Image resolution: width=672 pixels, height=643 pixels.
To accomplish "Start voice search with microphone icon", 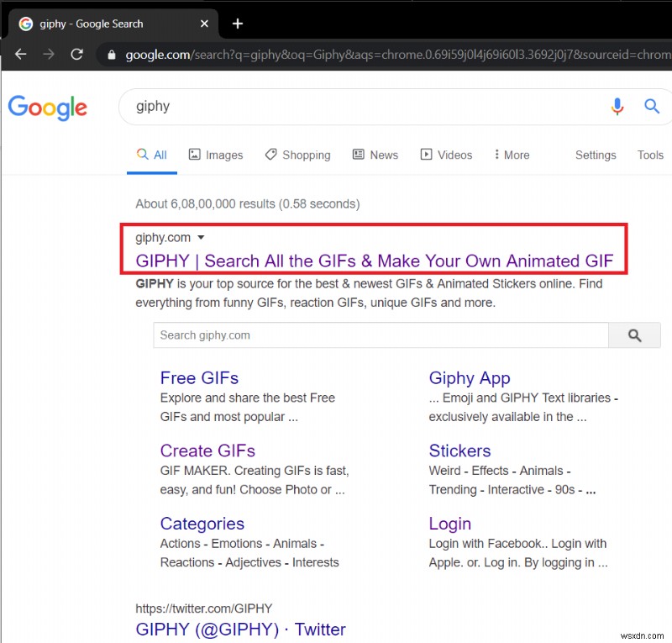I will [x=617, y=107].
